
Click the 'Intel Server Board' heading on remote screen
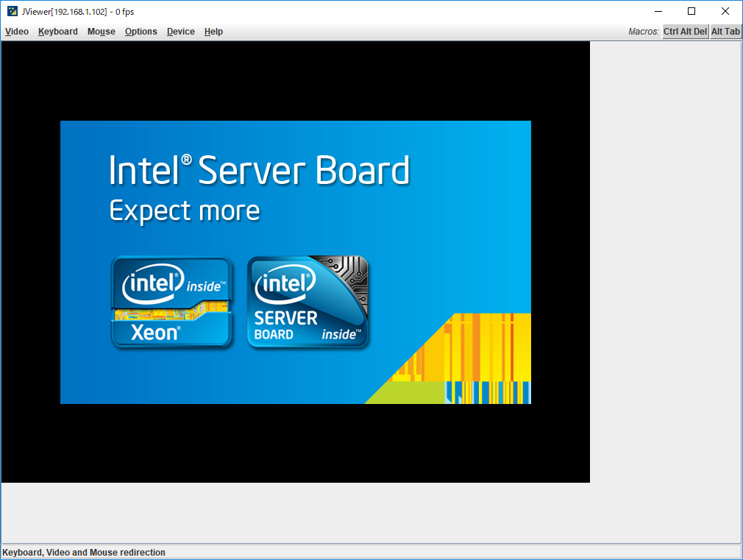[x=259, y=170]
